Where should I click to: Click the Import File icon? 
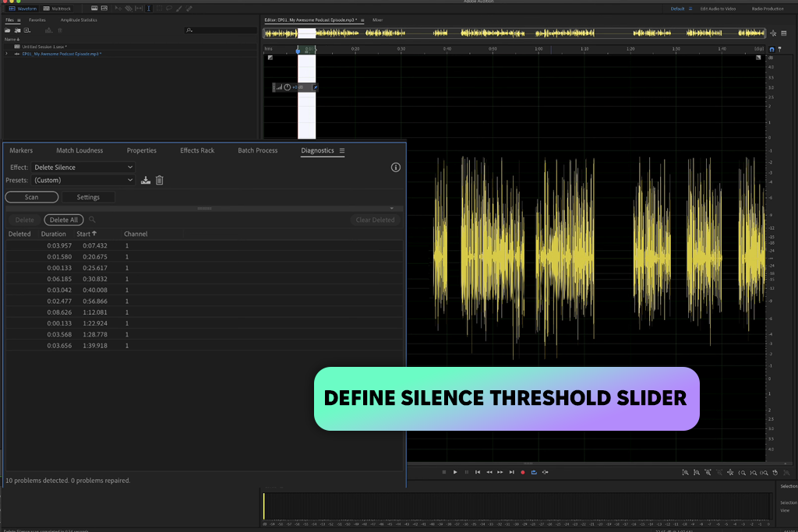(x=17, y=30)
